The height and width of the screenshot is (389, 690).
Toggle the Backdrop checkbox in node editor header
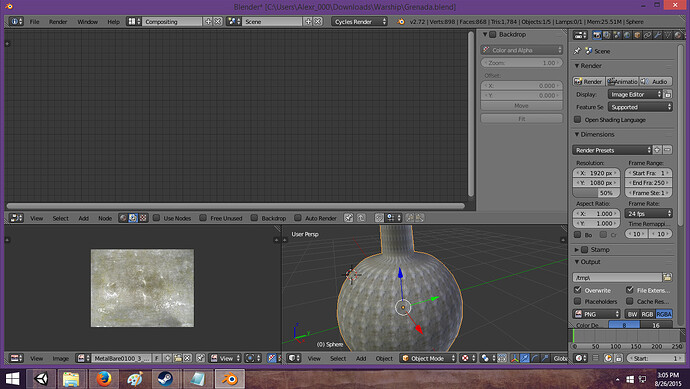(254, 218)
